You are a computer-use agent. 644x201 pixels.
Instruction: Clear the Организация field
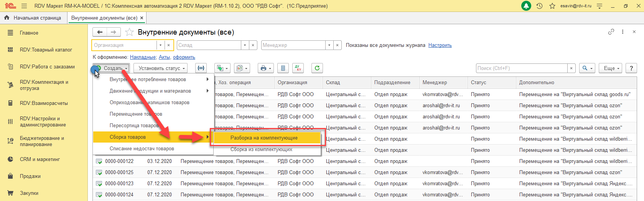[x=169, y=45]
